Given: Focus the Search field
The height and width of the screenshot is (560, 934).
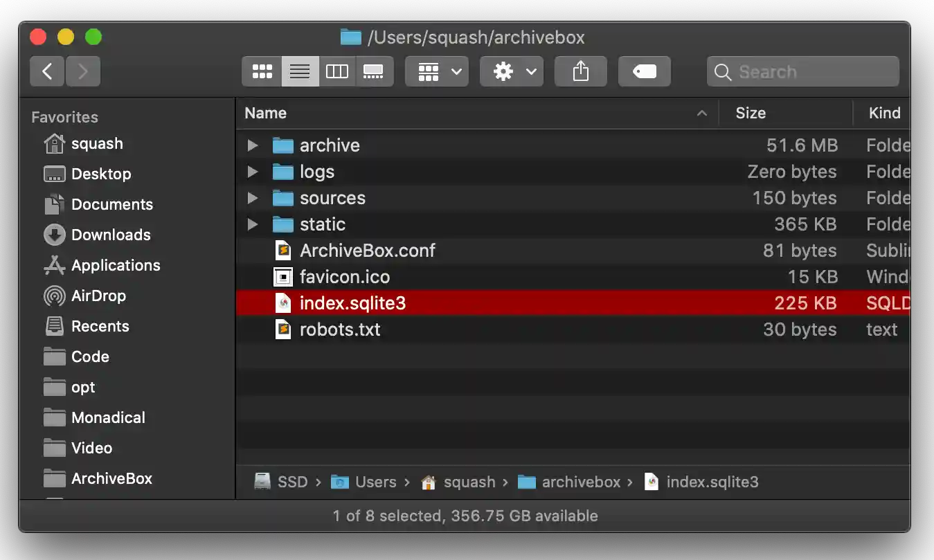Looking at the screenshot, I should [x=803, y=71].
